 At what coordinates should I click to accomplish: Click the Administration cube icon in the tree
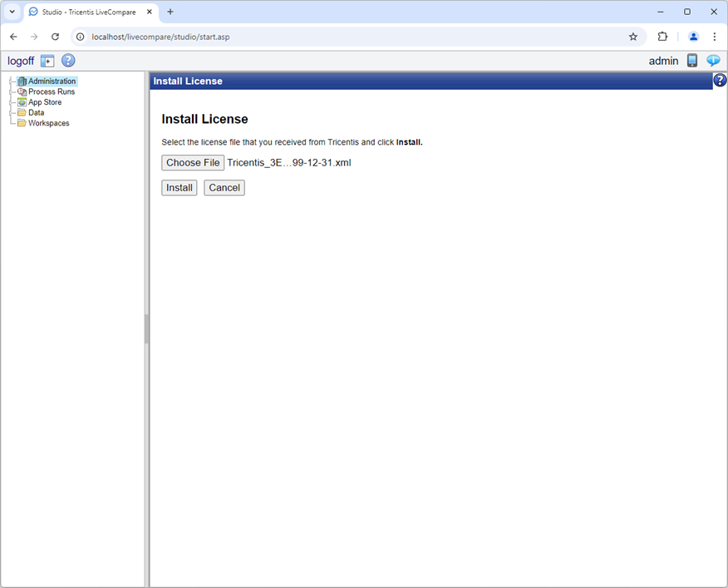click(22, 81)
